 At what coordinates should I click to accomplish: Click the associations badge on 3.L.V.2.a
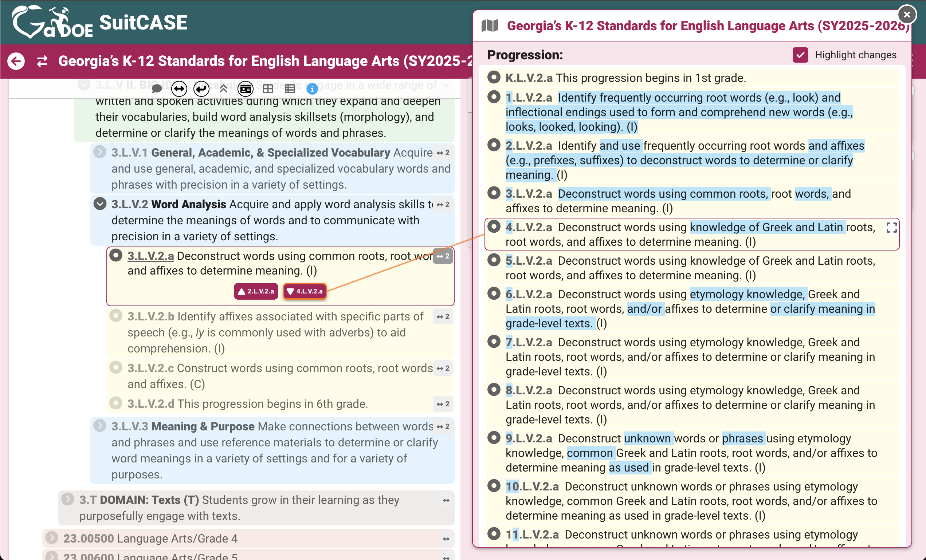tap(443, 256)
